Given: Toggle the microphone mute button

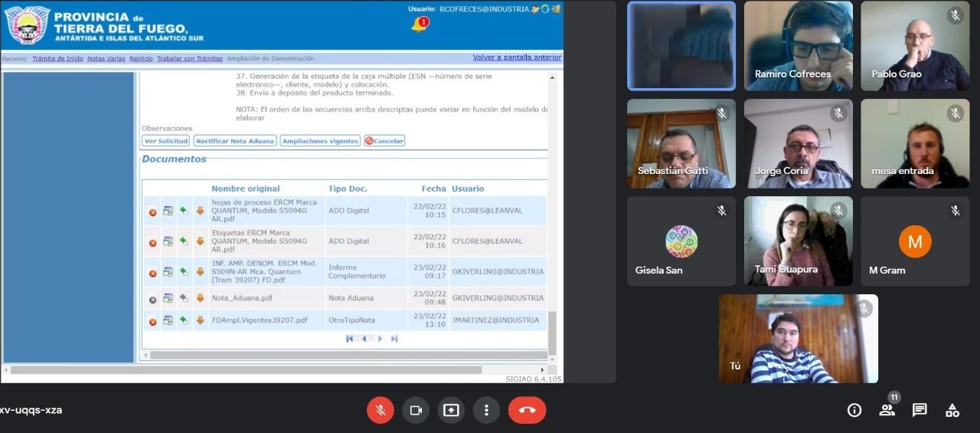Looking at the screenshot, I should (x=380, y=410).
